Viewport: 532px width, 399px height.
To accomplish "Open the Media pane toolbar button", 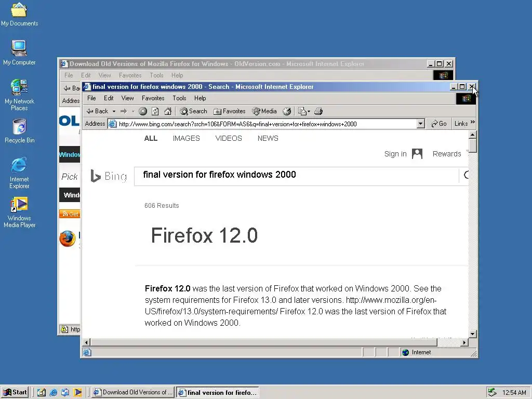I will click(264, 111).
